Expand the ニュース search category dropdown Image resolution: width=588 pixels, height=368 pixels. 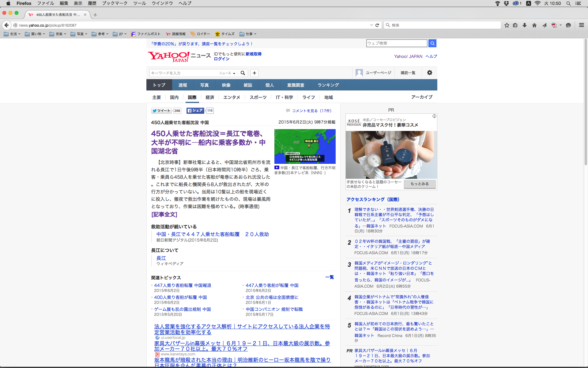(227, 73)
